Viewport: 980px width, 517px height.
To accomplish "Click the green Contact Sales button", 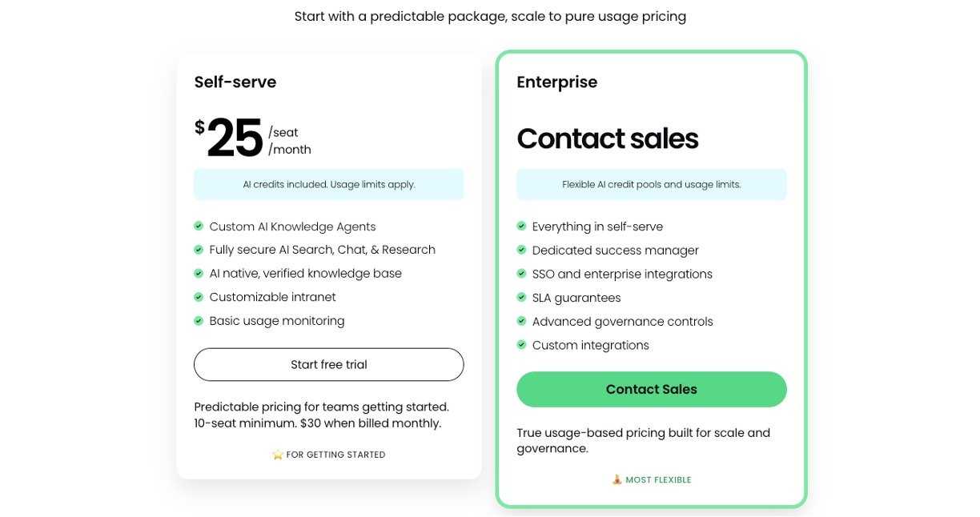I will click(x=651, y=390).
